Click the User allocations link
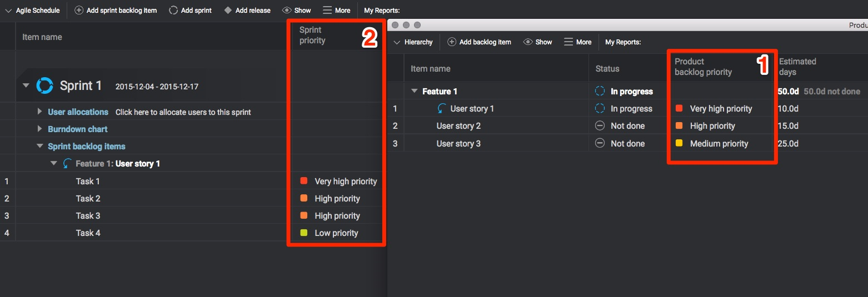This screenshot has height=297, width=868. click(78, 112)
